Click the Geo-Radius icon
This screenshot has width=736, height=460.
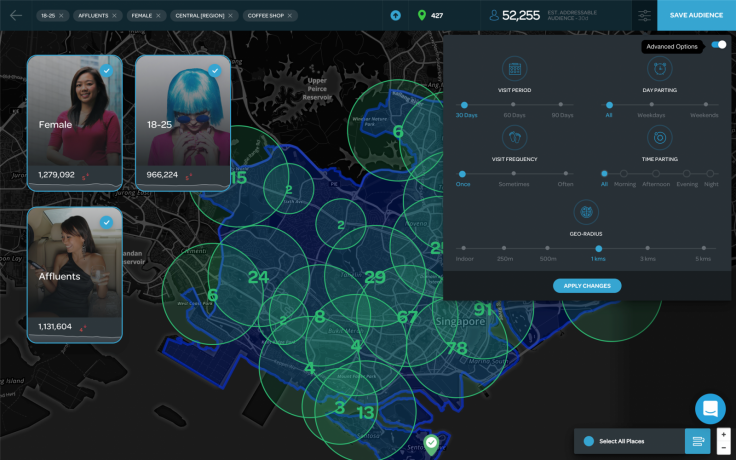pos(586,212)
